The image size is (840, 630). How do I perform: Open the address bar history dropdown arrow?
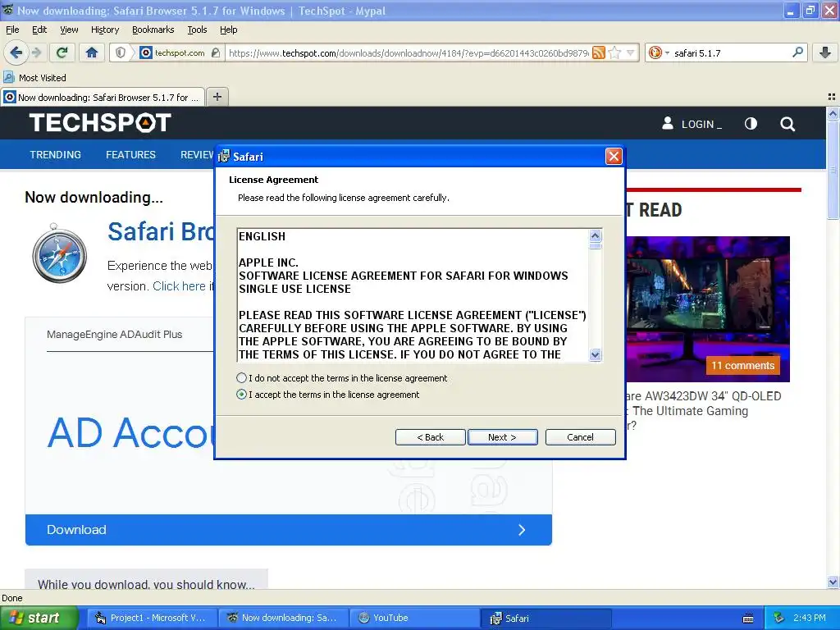click(631, 52)
